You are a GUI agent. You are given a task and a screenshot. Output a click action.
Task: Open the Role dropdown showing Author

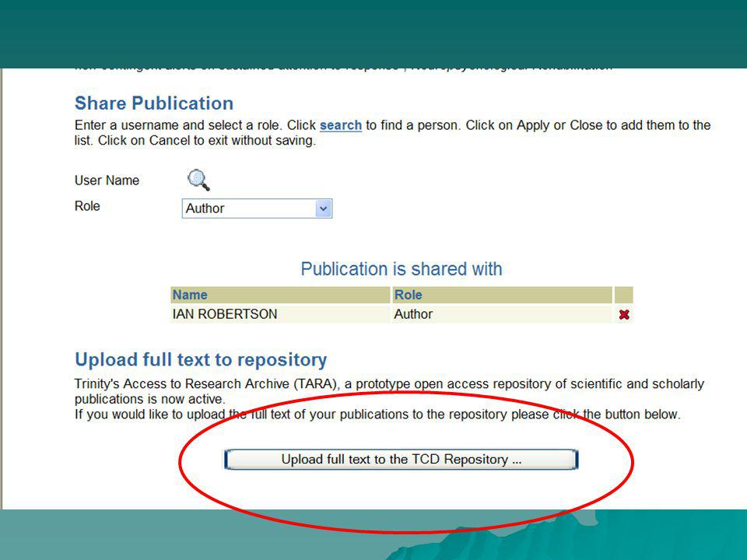[x=257, y=208]
